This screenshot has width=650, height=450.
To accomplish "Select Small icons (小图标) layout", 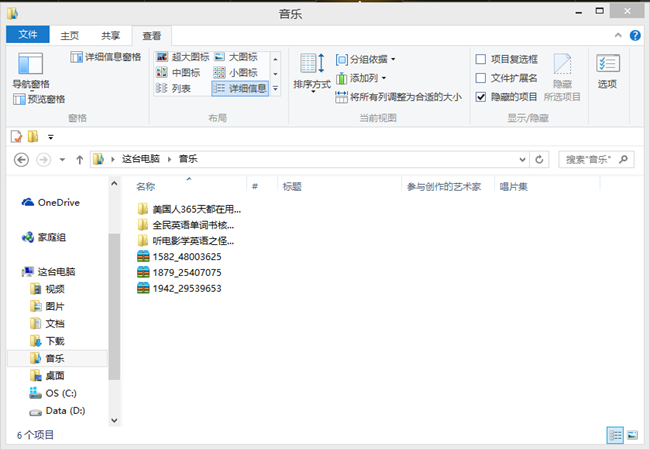I will pos(235,73).
